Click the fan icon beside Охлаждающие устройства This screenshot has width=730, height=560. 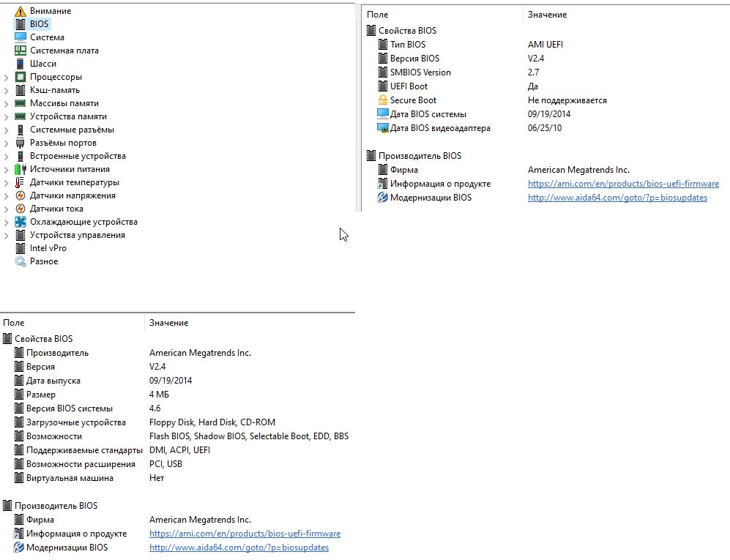(20, 222)
